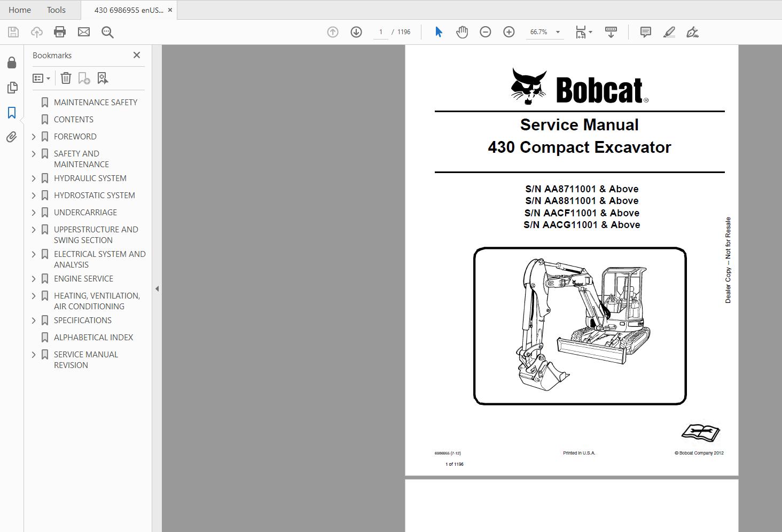This screenshot has width=782, height=532.
Task: Expand the SPECIFICATIONS bookmark
Action: pos(34,320)
